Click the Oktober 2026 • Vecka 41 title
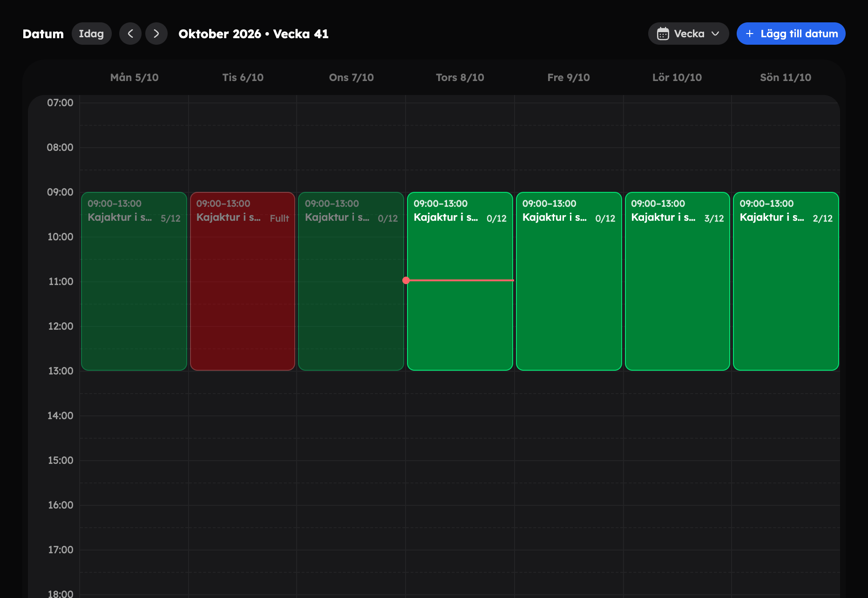Image resolution: width=868 pixels, height=598 pixels. 253,34
